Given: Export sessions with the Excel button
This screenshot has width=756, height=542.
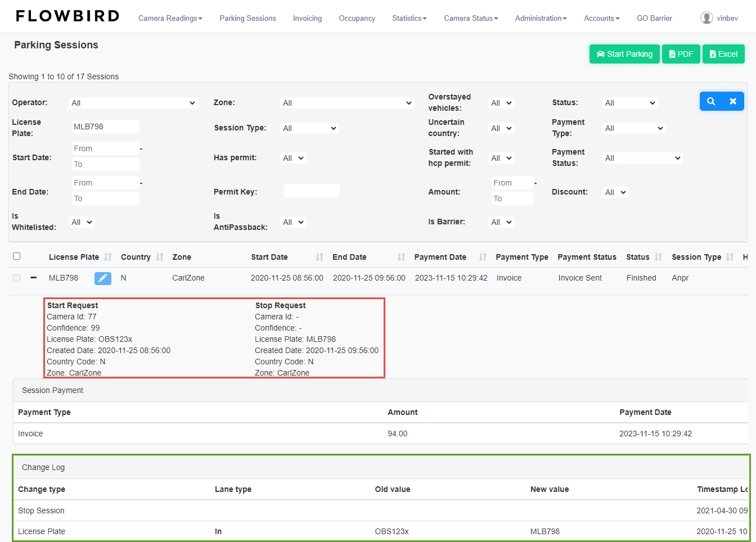Looking at the screenshot, I should [723, 54].
